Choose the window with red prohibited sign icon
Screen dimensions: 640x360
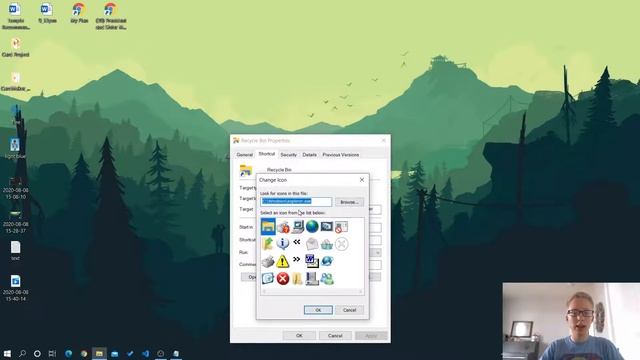pyautogui.click(x=341, y=227)
